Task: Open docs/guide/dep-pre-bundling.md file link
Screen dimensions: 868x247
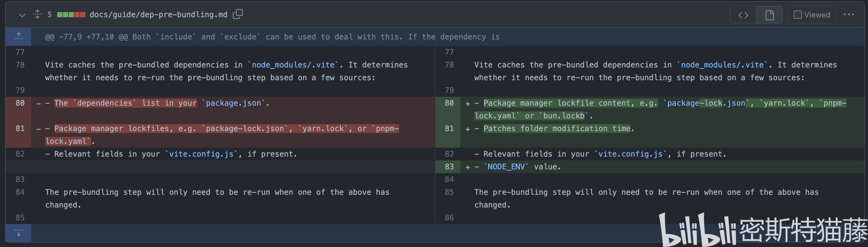Action: pyautogui.click(x=158, y=15)
